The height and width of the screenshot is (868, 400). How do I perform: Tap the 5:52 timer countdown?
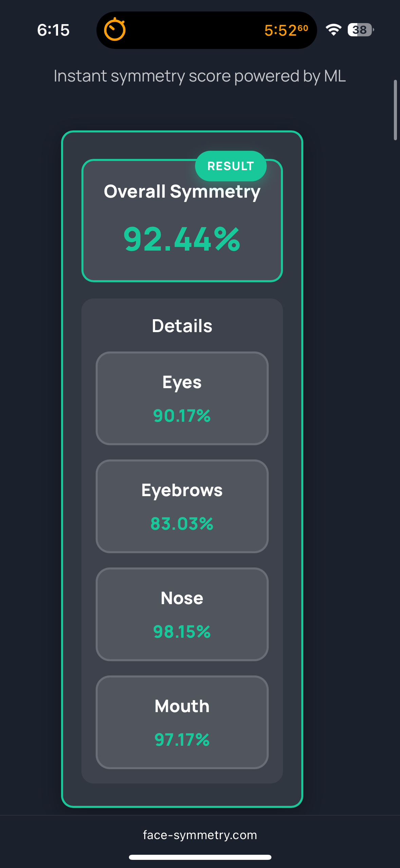click(286, 30)
